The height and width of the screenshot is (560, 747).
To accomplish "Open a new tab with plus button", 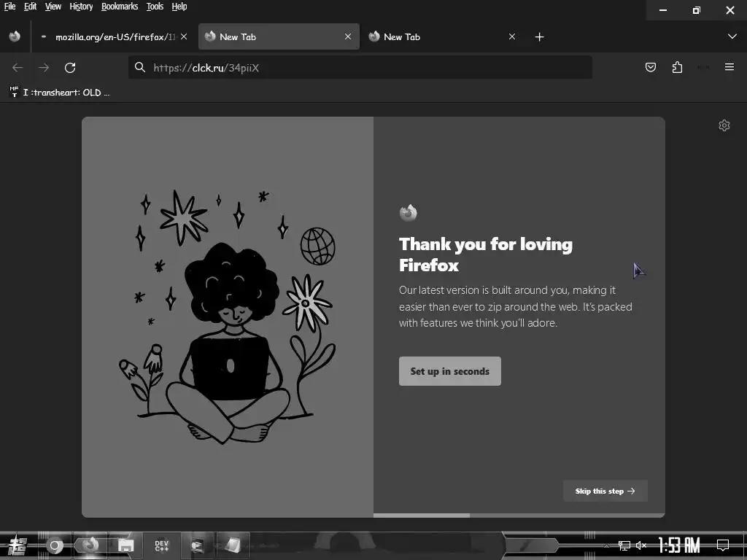I will click(x=539, y=37).
